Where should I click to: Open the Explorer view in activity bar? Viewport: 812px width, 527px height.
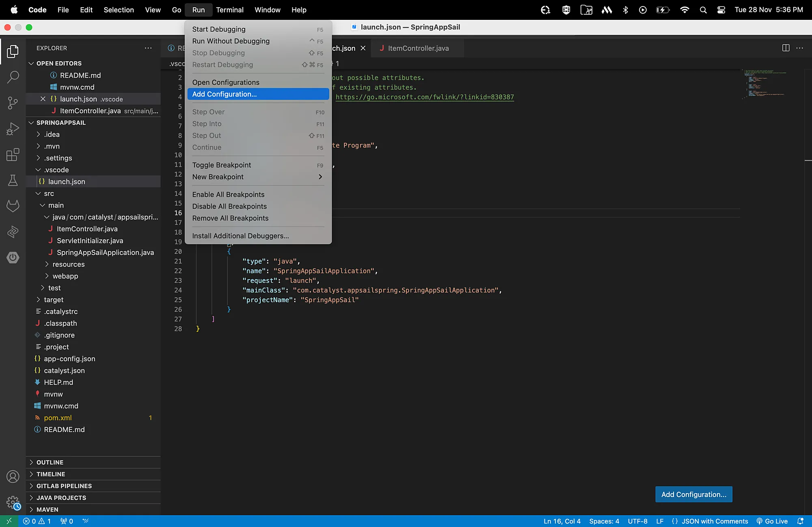13,52
